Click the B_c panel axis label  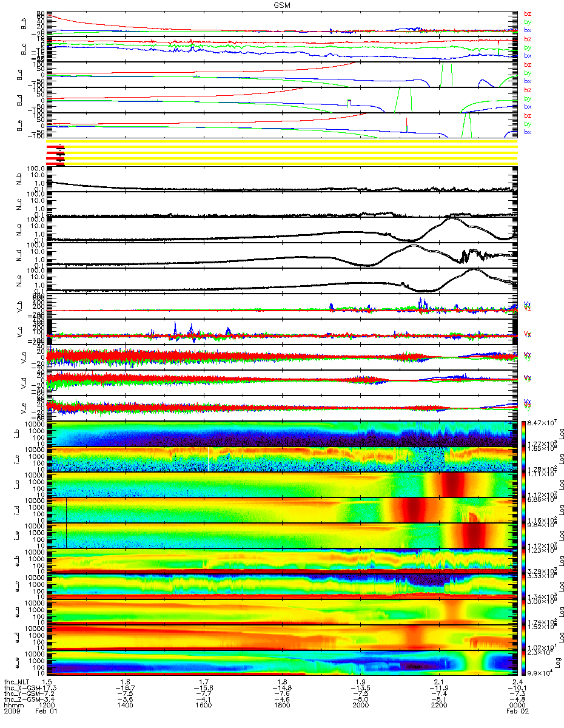point(25,50)
